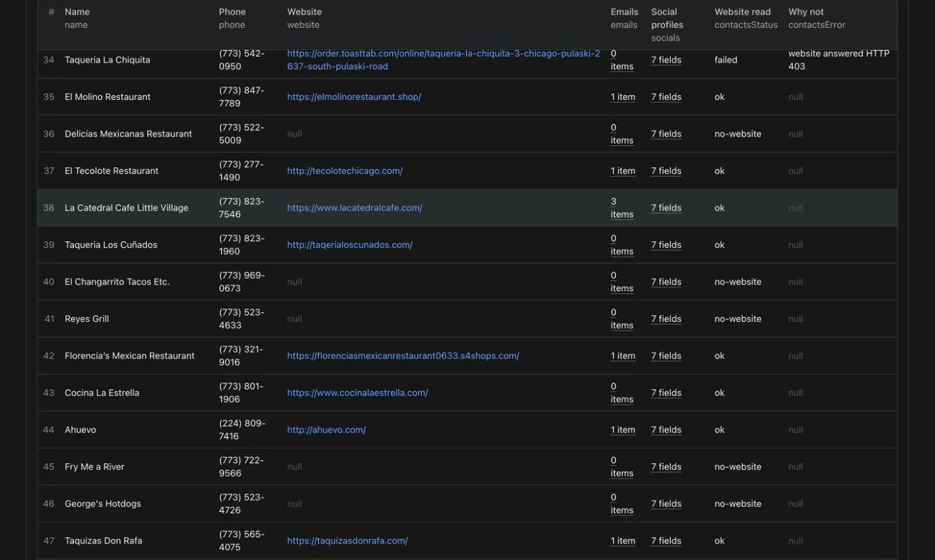Expand 1 item emails for Taquizas Don Rafa

[x=623, y=541]
